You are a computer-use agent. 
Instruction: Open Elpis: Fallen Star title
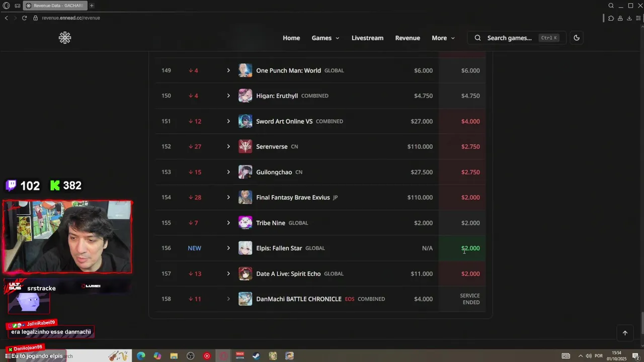click(x=279, y=248)
